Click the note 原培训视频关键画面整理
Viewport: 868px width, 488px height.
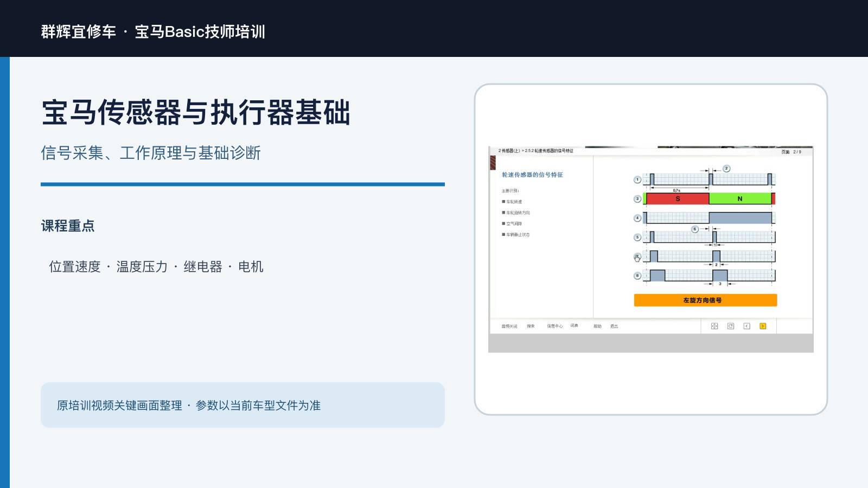tap(119, 406)
